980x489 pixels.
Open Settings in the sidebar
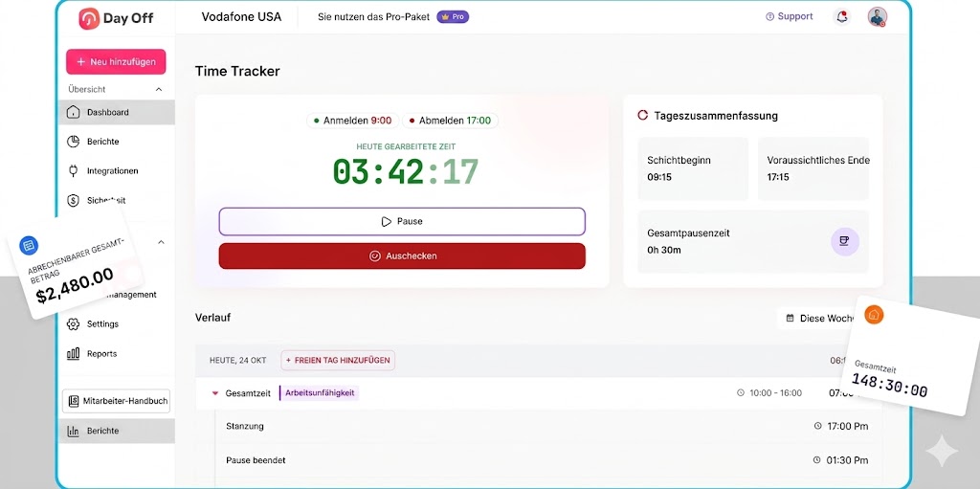[x=116, y=323]
